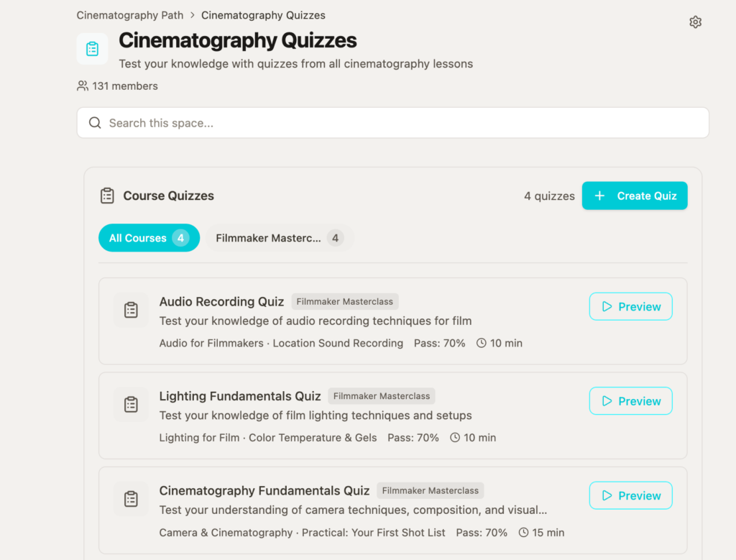Click the Lighting Fundamentals Quiz clipboard icon
Image resolution: width=736 pixels, height=560 pixels.
tap(131, 405)
